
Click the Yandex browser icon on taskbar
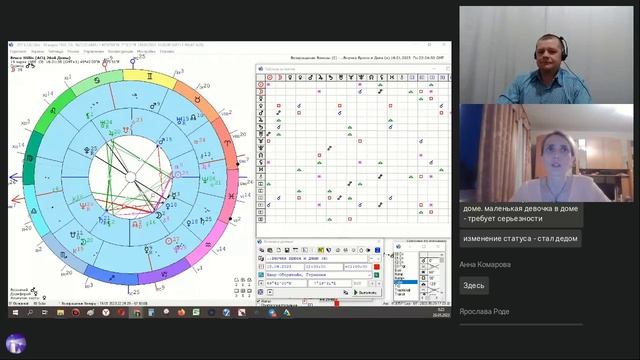[x=106, y=313]
